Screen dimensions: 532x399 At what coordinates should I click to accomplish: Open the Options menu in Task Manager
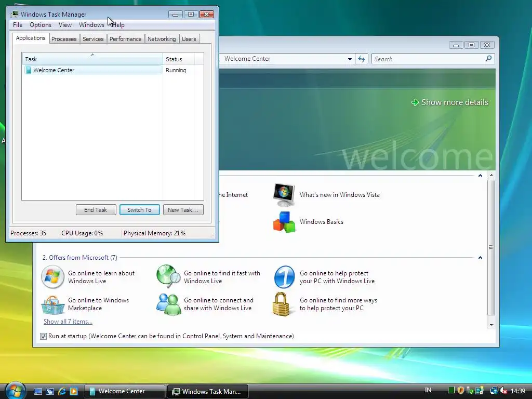[41, 25]
